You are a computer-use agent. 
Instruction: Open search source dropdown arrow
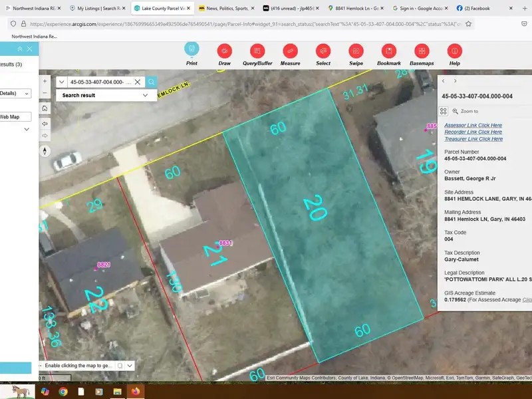62,82
